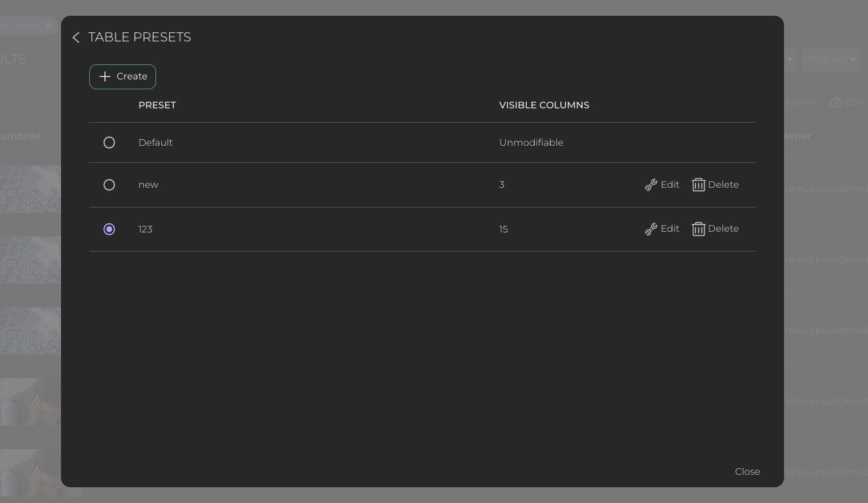This screenshot has width=868, height=503.
Task: Click trash icon for the '123' preset
Action: tap(699, 229)
